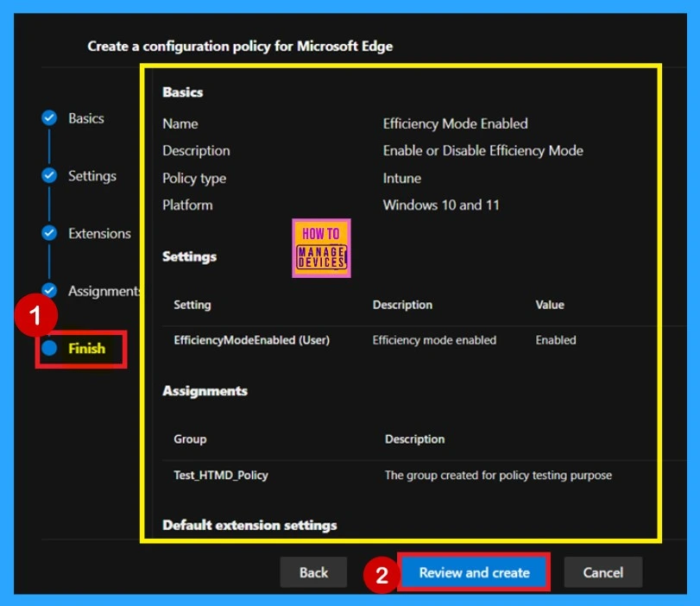Click the 'Enabled' value cell
Viewport: 700px width, 606px height.
[556, 340]
